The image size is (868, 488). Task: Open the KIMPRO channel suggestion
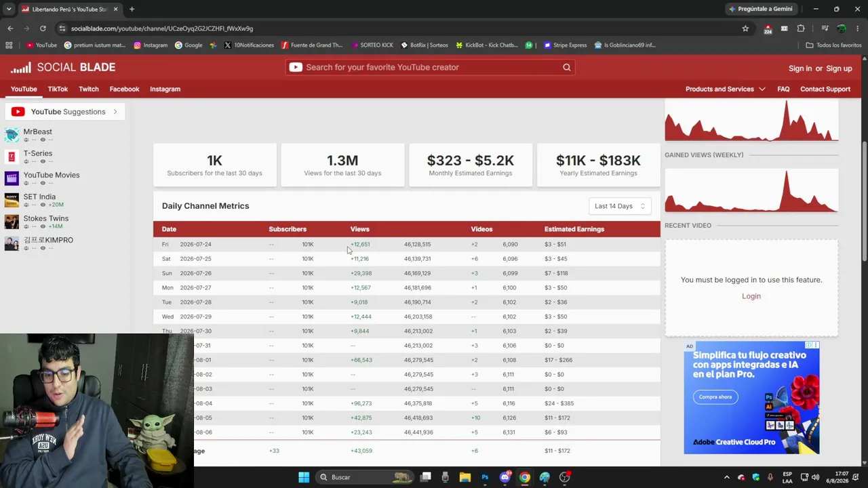click(x=48, y=240)
